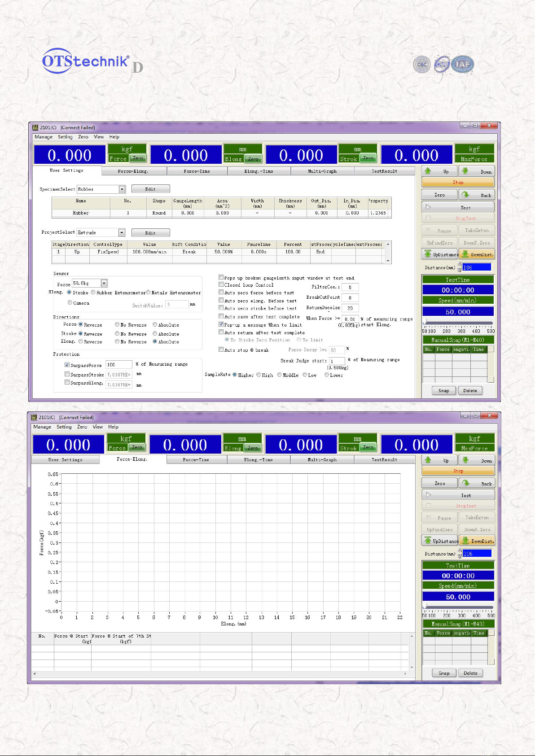
Task: Click green Down arrow in graph window
Action: (476, 460)
